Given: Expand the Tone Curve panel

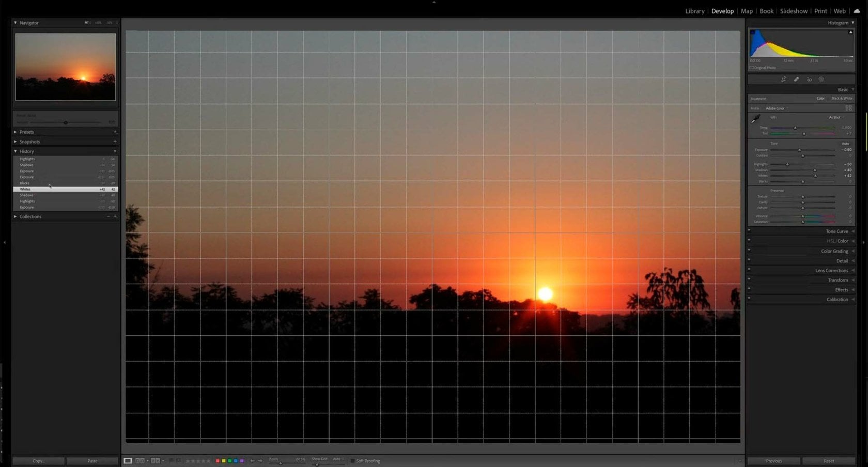Looking at the screenshot, I should [836, 231].
